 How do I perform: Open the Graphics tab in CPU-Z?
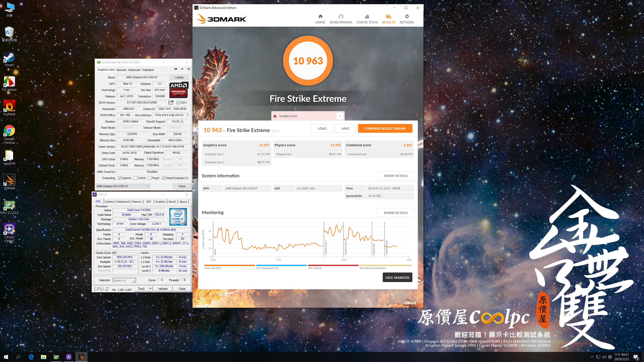(x=160, y=202)
